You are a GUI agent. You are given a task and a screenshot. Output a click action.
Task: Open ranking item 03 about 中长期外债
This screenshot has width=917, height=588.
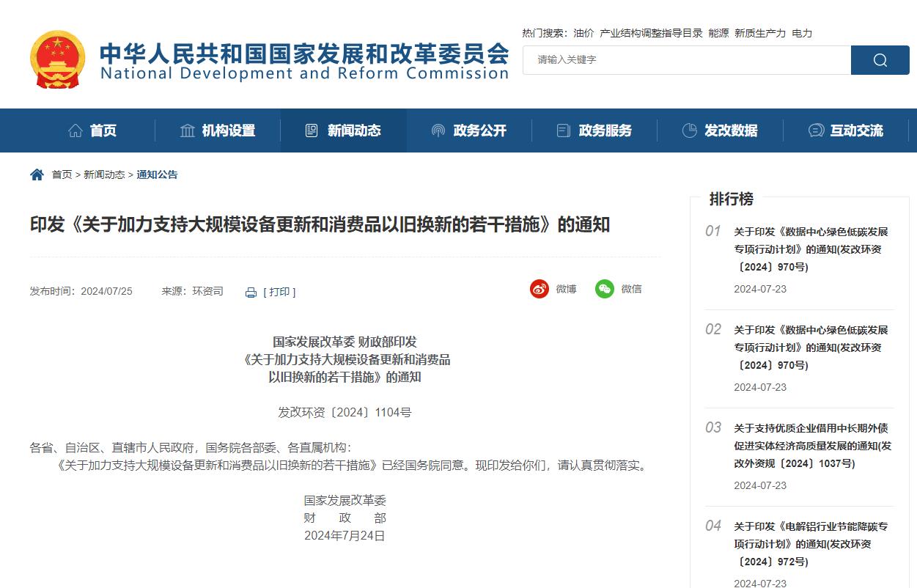click(812, 446)
